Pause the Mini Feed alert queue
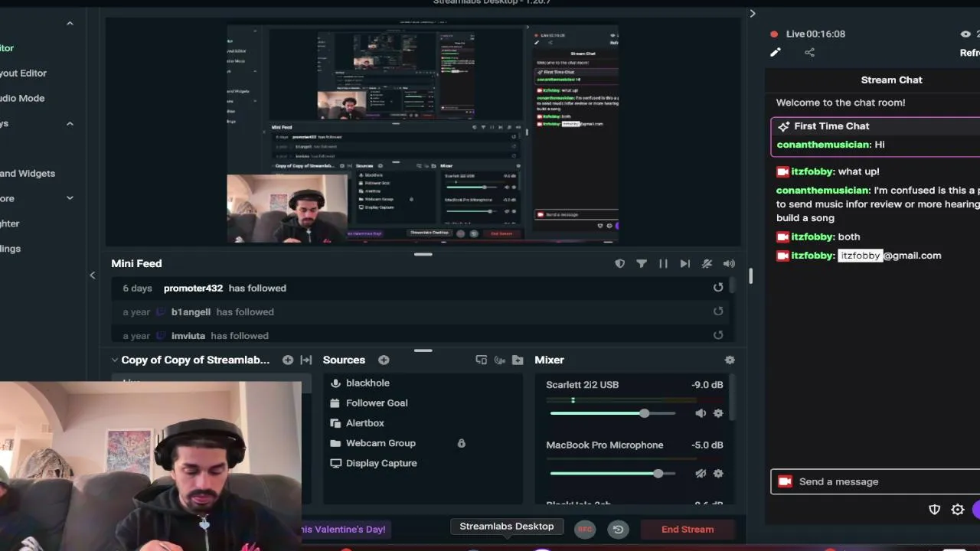Viewport: 980px width, 551px height. coord(663,263)
